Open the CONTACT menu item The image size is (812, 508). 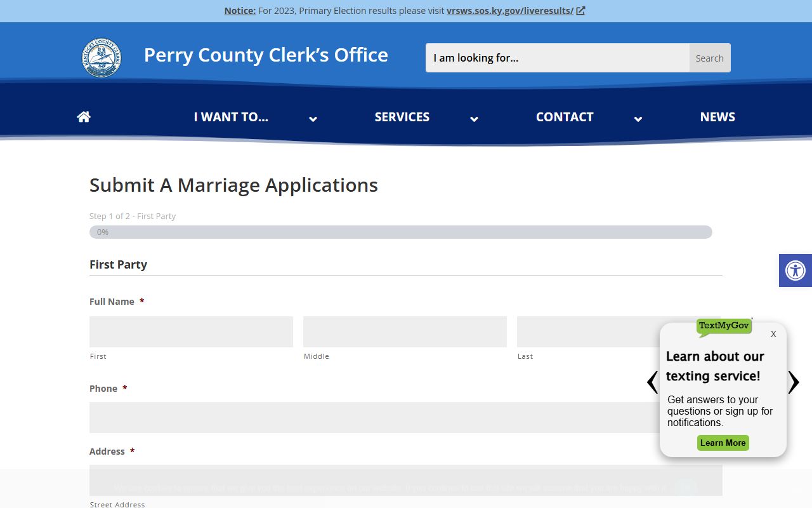[x=565, y=117]
